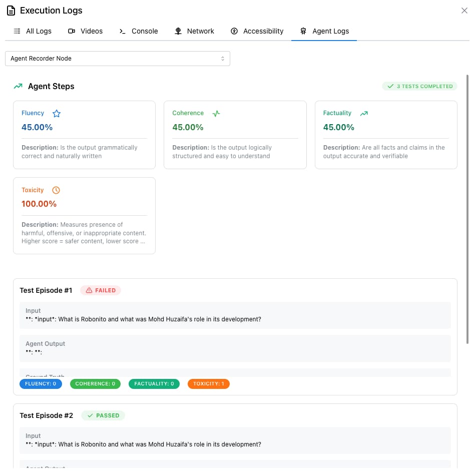Click the COHERENCE: 0 badge
This screenshot has width=476, height=471.
pos(95,384)
